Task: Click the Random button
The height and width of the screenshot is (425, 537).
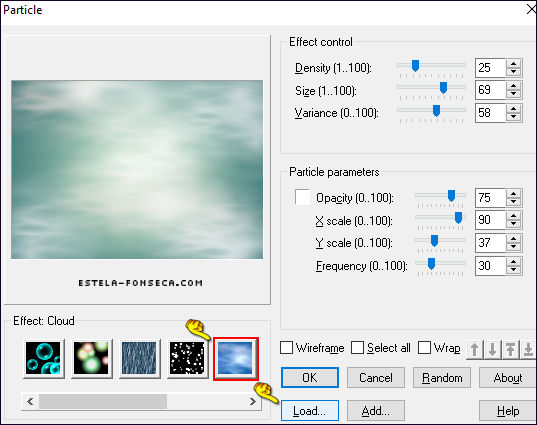Action: (x=442, y=378)
